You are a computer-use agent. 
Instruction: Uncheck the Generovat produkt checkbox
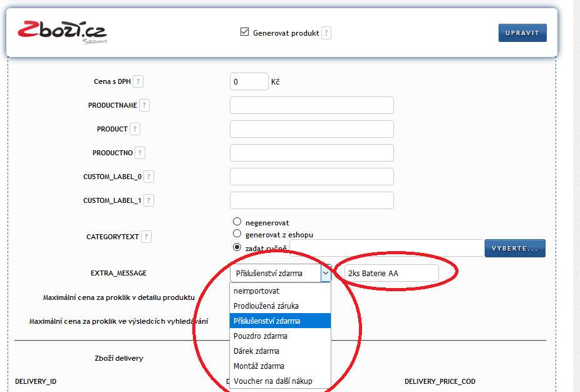point(245,32)
